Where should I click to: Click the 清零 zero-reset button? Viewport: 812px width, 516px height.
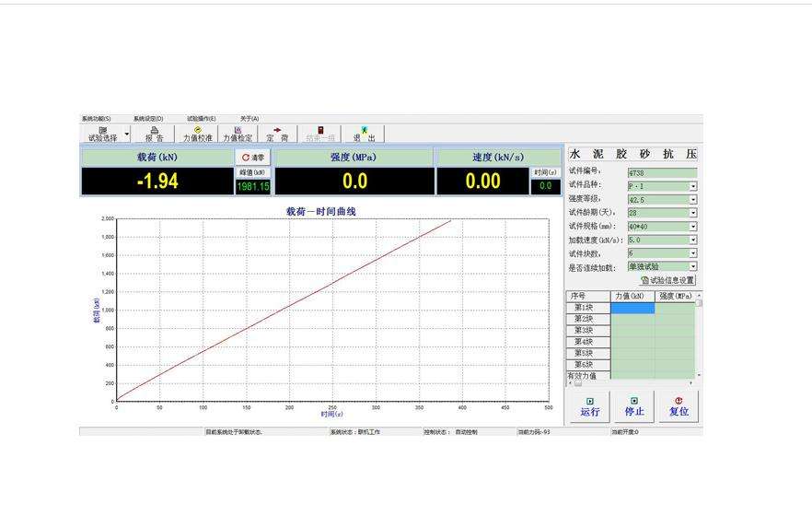[252, 157]
